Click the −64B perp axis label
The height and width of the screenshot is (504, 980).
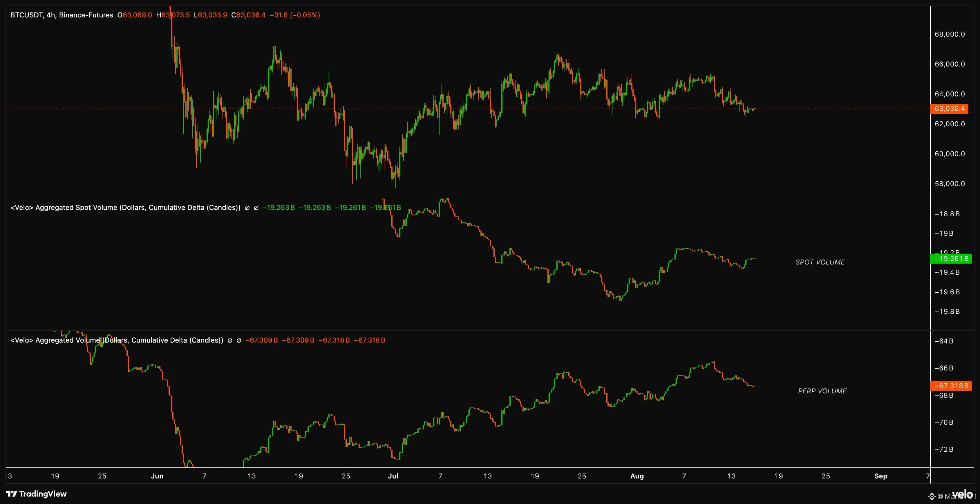944,341
